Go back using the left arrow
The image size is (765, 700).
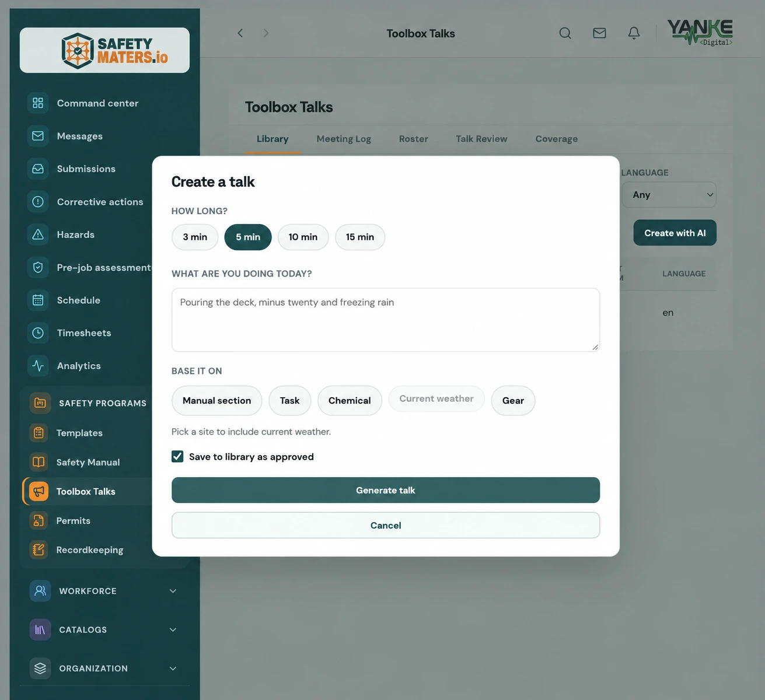click(x=240, y=33)
